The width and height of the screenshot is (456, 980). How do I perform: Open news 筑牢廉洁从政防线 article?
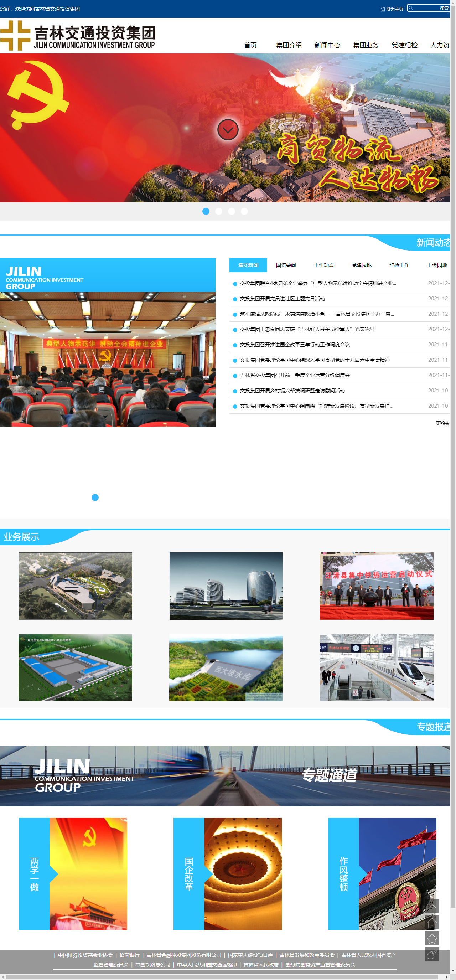coord(317,314)
